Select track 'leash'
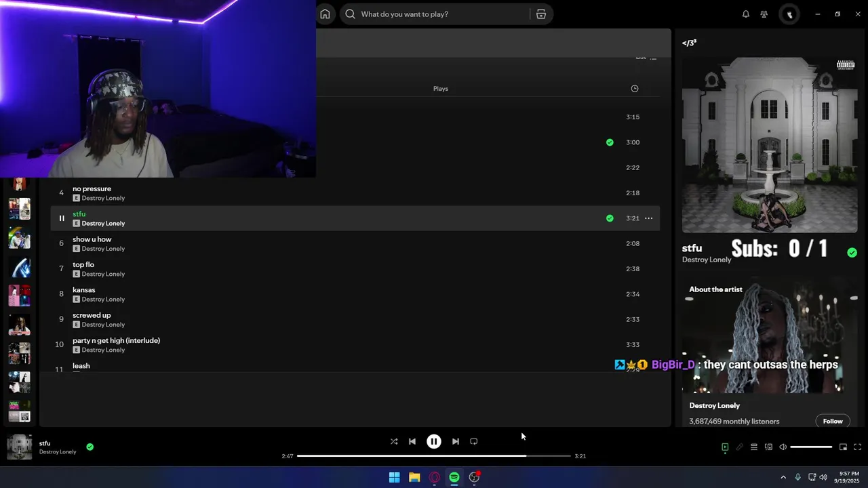The width and height of the screenshot is (868, 488). pyautogui.click(x=81, y=366)
